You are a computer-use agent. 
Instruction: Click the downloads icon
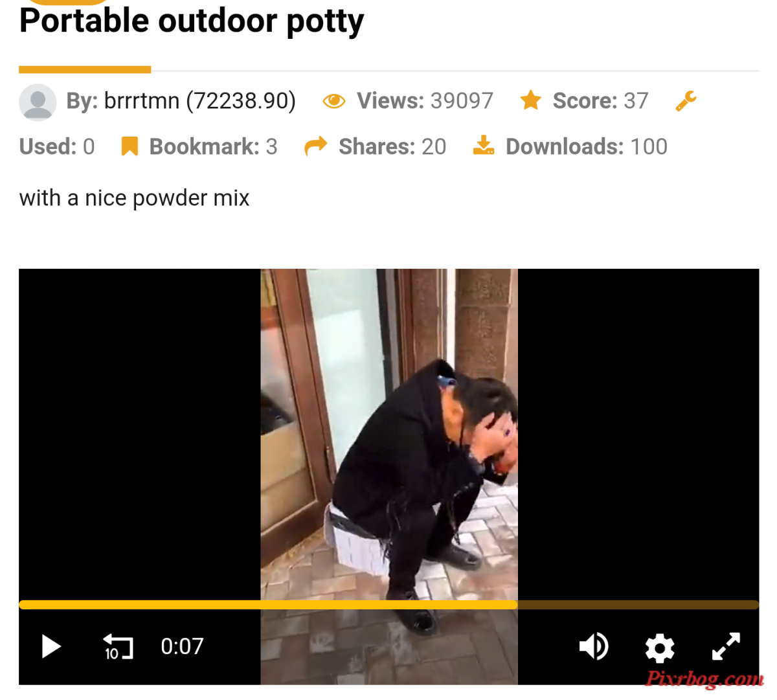tap(484, 146)
